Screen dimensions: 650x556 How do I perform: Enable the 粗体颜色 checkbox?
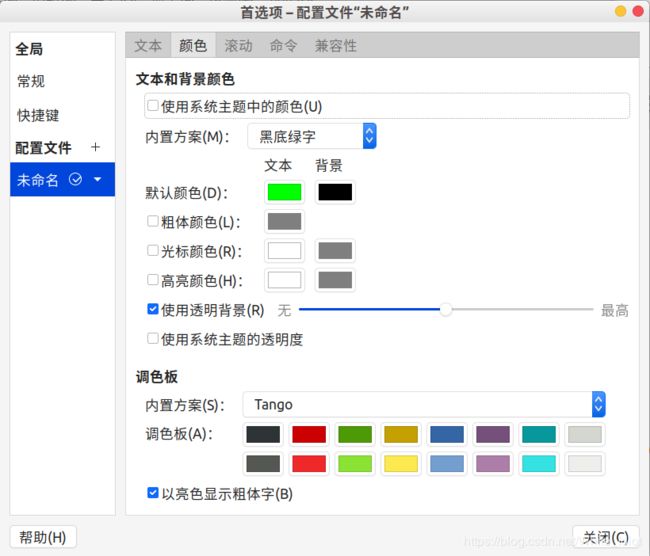tap(153, 221)
